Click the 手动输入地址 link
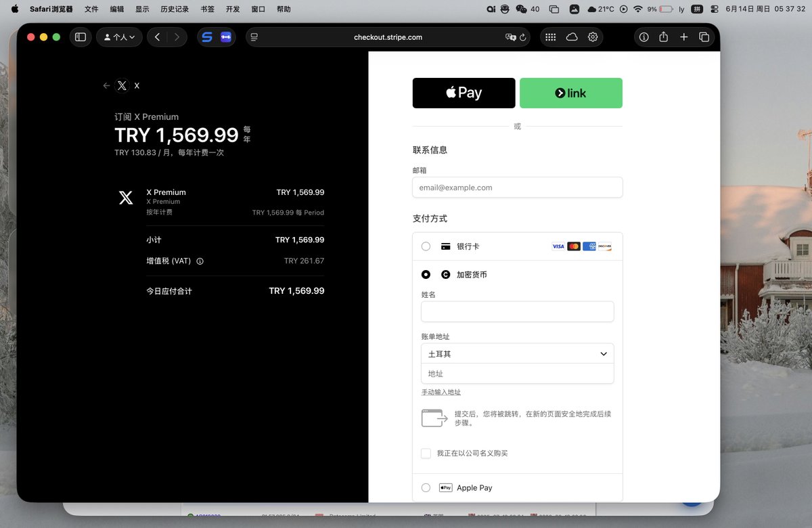 441,393
